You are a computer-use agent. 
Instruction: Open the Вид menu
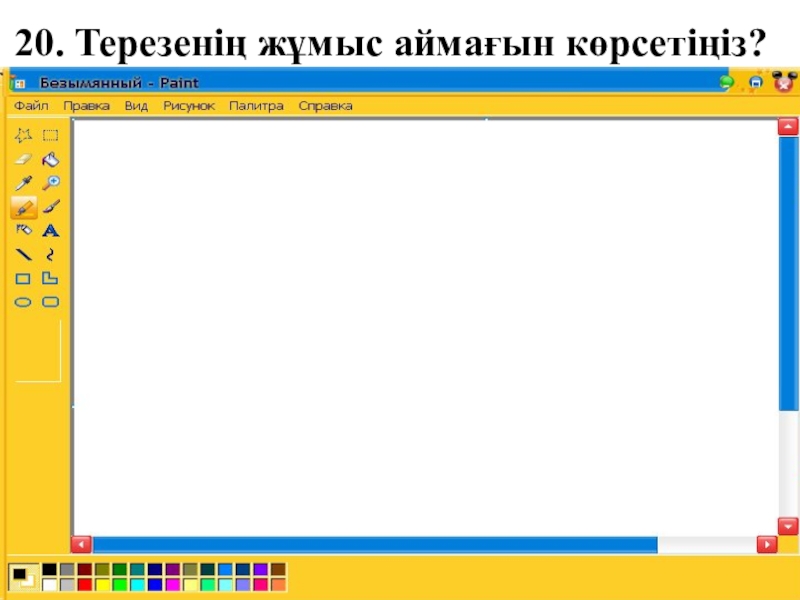pos(136,106)
